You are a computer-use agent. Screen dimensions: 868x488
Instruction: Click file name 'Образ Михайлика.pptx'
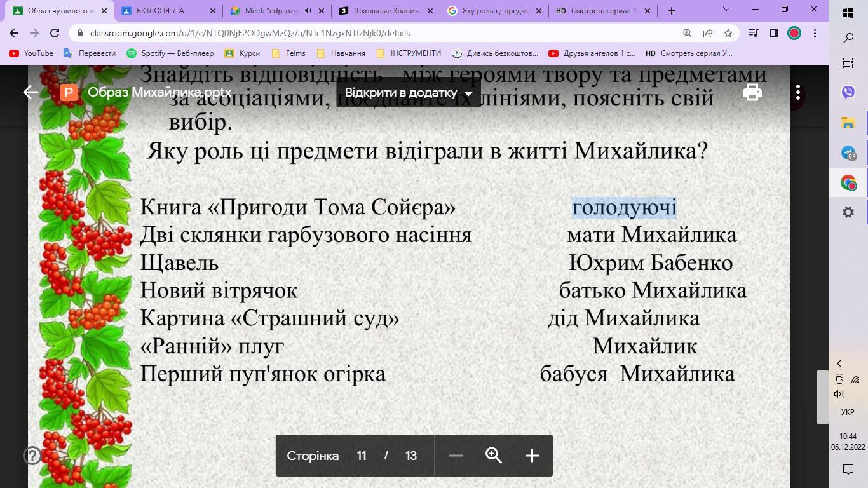pos(159,92)
